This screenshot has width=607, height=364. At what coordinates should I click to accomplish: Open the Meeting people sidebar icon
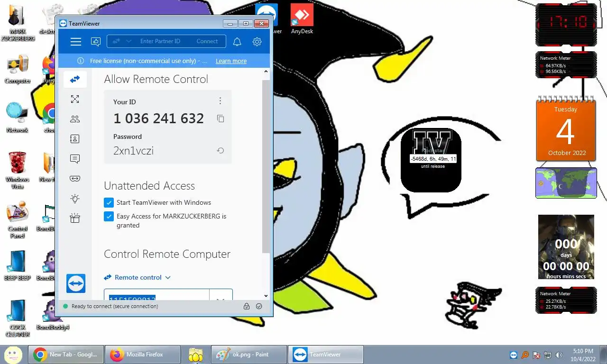point(75,119)
